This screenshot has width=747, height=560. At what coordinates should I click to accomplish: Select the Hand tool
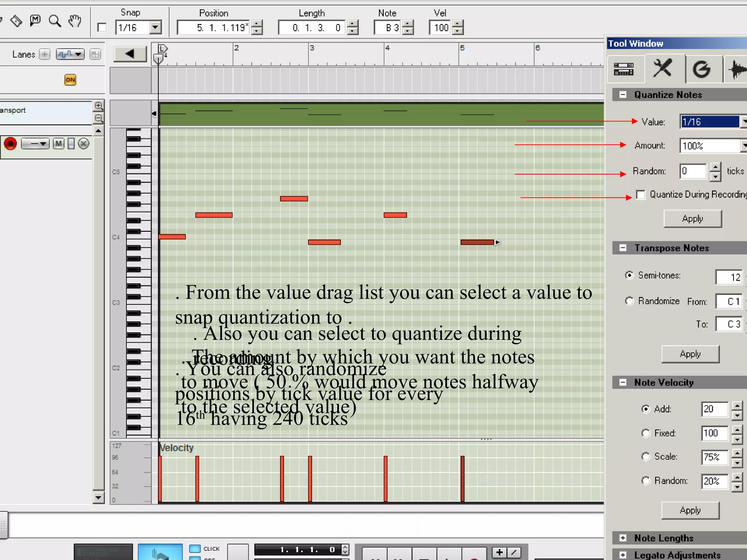pyautogui.click(x=75, y=21)
